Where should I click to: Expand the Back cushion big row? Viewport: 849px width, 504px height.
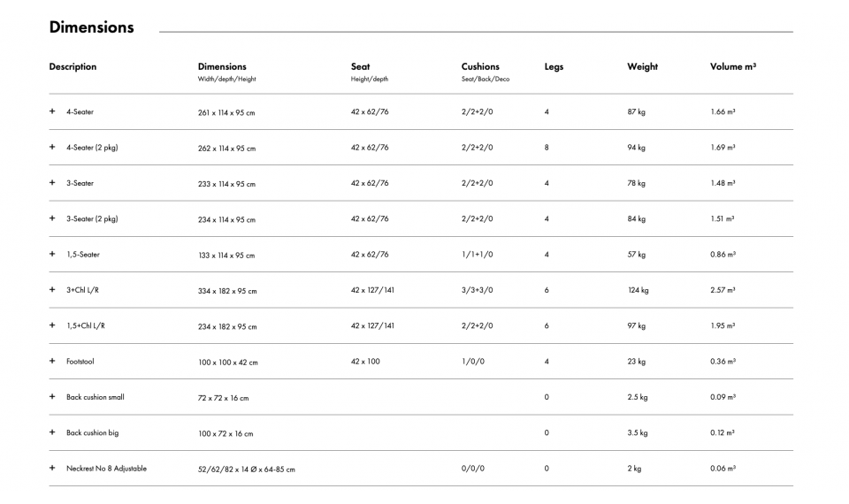(52, 432)
